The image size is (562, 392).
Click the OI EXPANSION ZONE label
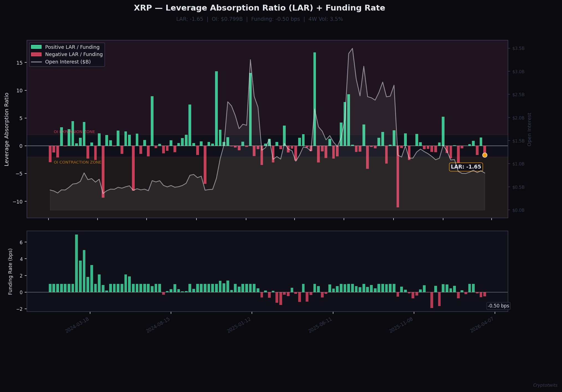click(x=74, y=132)
